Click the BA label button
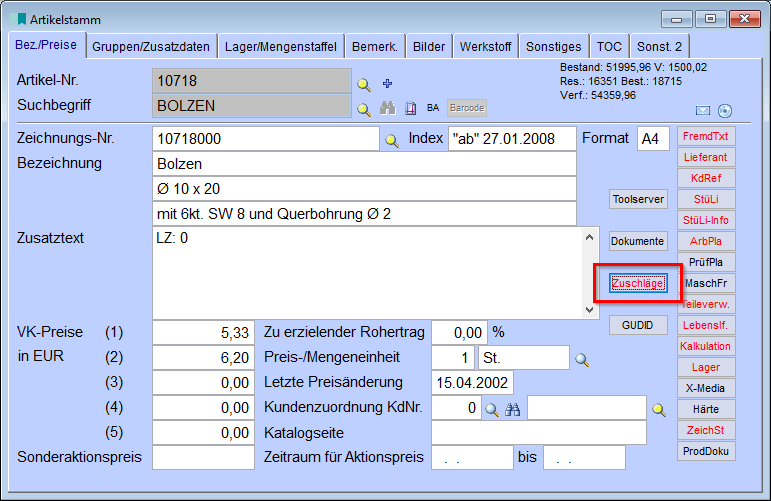Screen dimensions: 771x501 (x=433, y=108)
